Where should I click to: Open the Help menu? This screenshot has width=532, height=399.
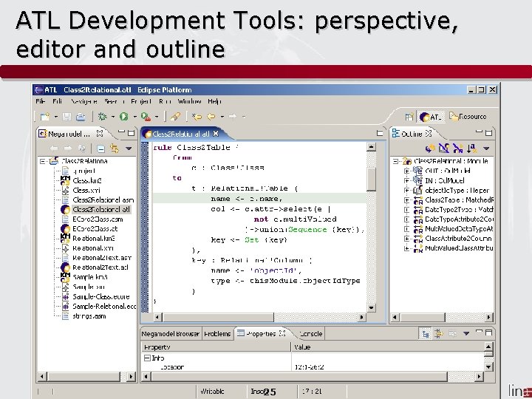coord(214,101)
